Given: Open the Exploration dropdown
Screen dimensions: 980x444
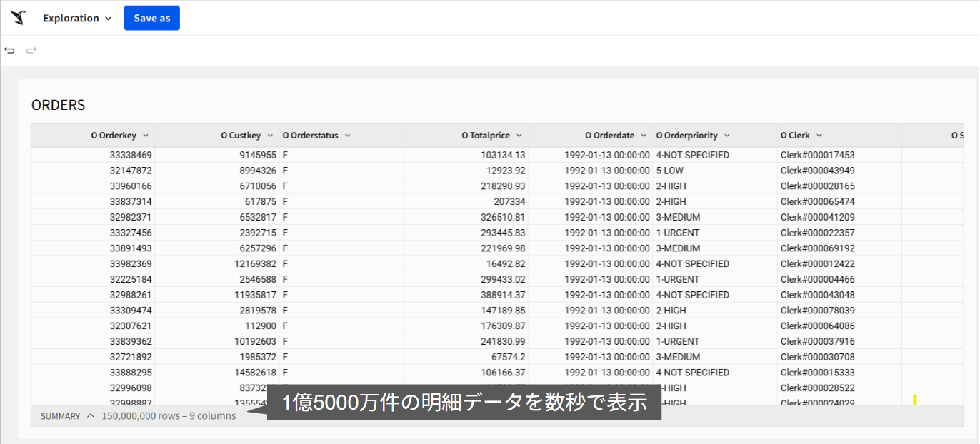Looking at the screenshot, I should pyautogui.click(x=76, y=18).
